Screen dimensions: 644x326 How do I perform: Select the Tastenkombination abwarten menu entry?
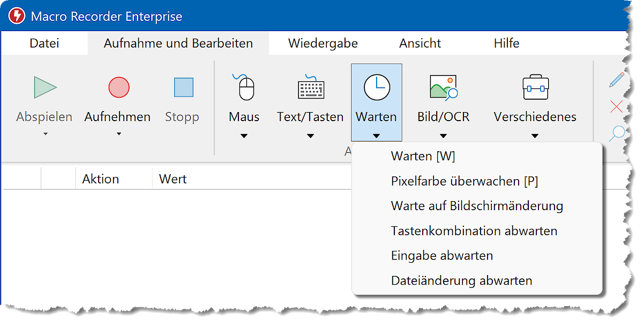[x=474, y=231]
